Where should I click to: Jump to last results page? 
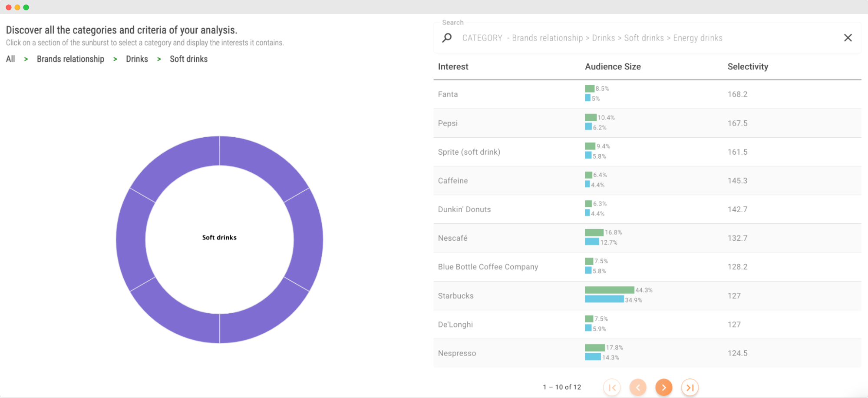tap(690, 387)
